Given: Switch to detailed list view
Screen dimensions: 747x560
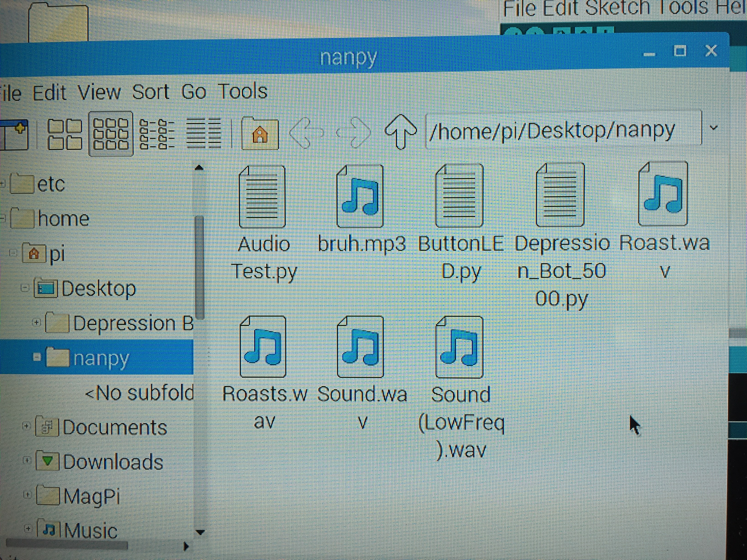Looking at the screenshot, I should click(204, 134).
